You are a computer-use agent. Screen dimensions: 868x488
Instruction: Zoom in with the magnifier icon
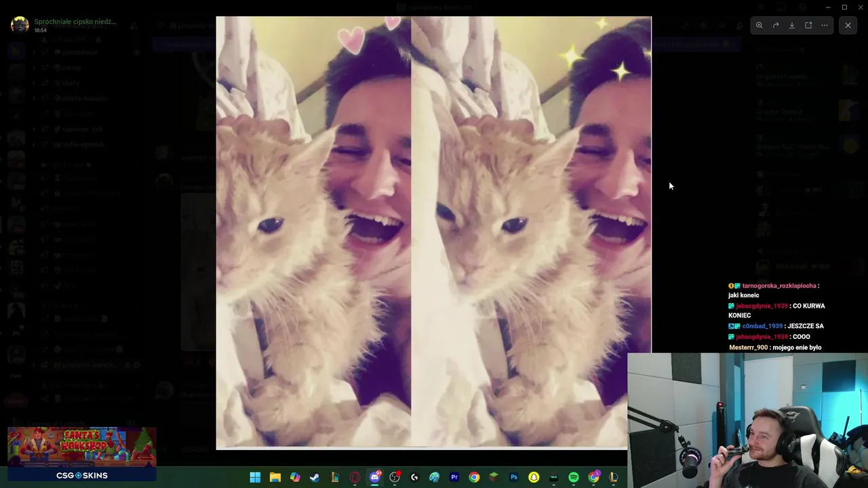(759, 25)
